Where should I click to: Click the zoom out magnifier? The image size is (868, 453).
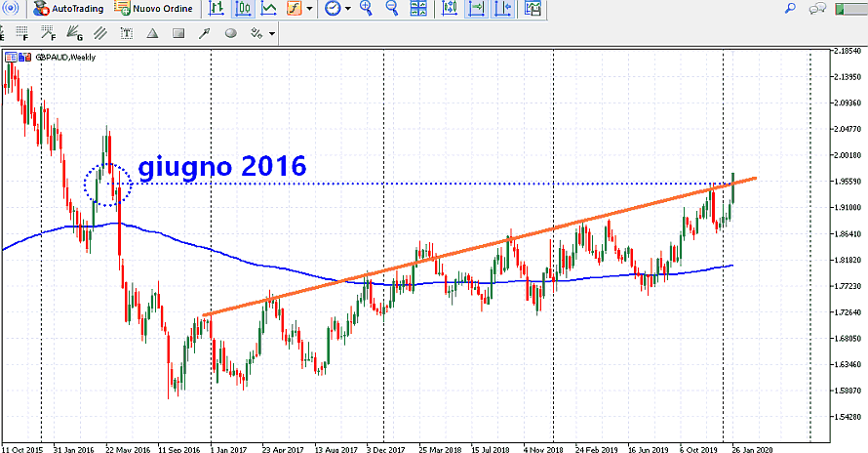point(392,9)
